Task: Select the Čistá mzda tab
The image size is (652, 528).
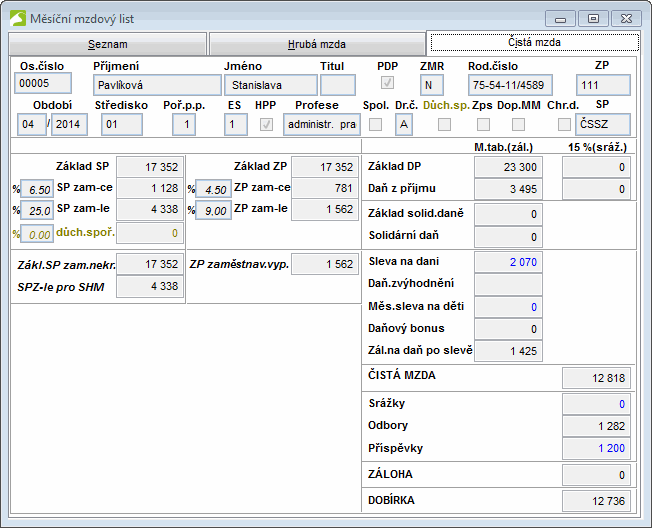Action: click(x=533, y=43)
